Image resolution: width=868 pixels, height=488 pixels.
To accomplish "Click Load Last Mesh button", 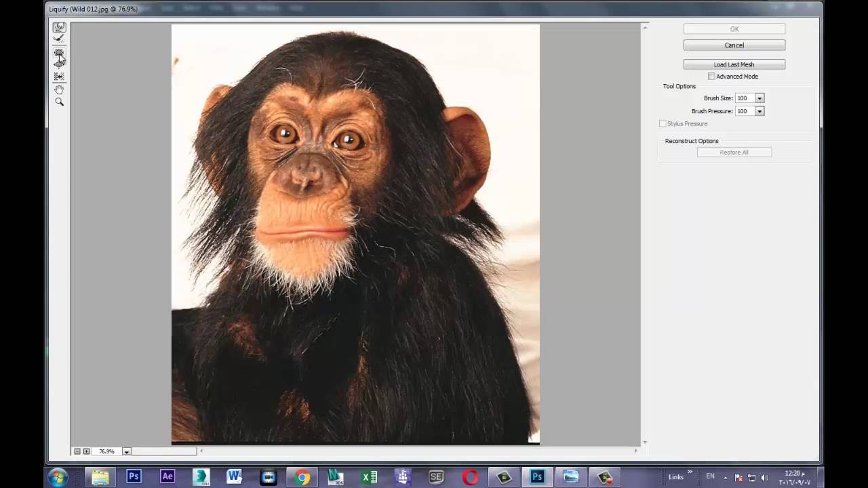I will pyautogui.click(x=734, y=64).
